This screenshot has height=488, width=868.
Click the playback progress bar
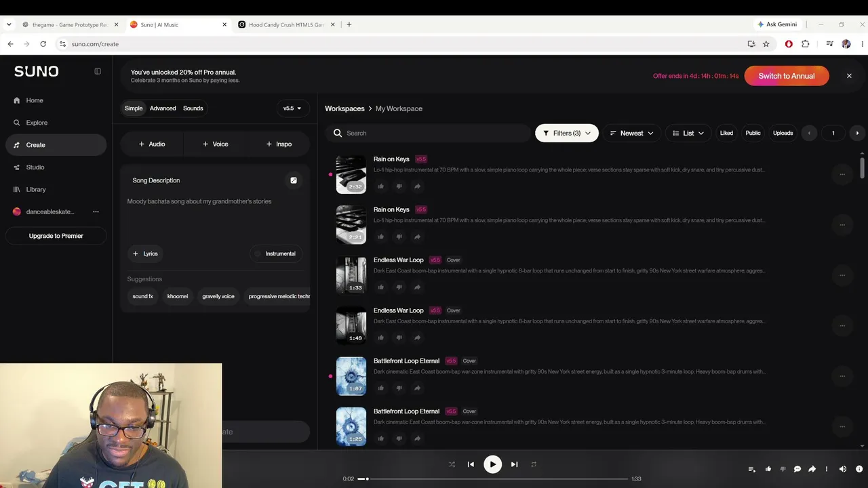pyautogui.click(x=494, y=479)
